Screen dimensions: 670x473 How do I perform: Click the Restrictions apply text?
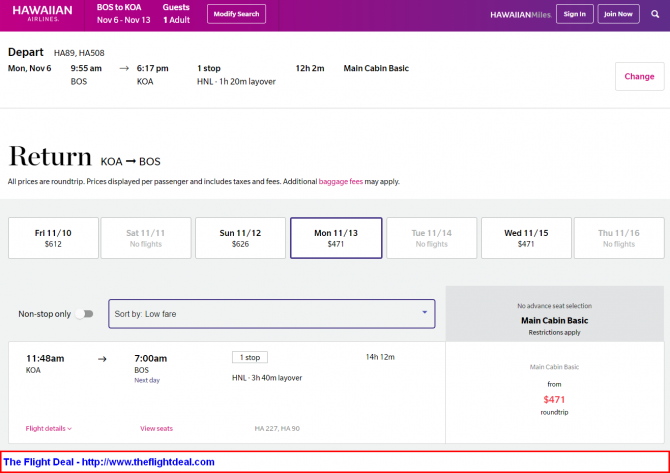[x=554, y=332]
